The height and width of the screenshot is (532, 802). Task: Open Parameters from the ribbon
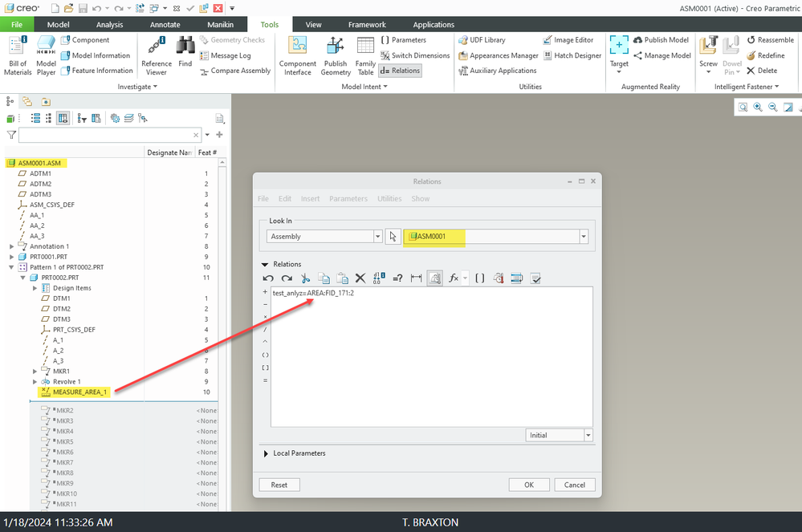[404, 40]
